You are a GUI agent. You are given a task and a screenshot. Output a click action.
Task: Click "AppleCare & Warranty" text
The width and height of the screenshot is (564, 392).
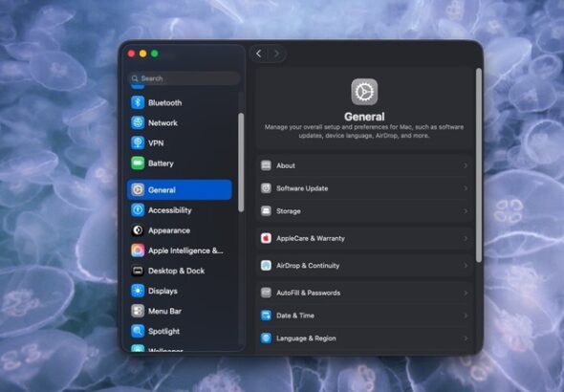click(311, 238)
